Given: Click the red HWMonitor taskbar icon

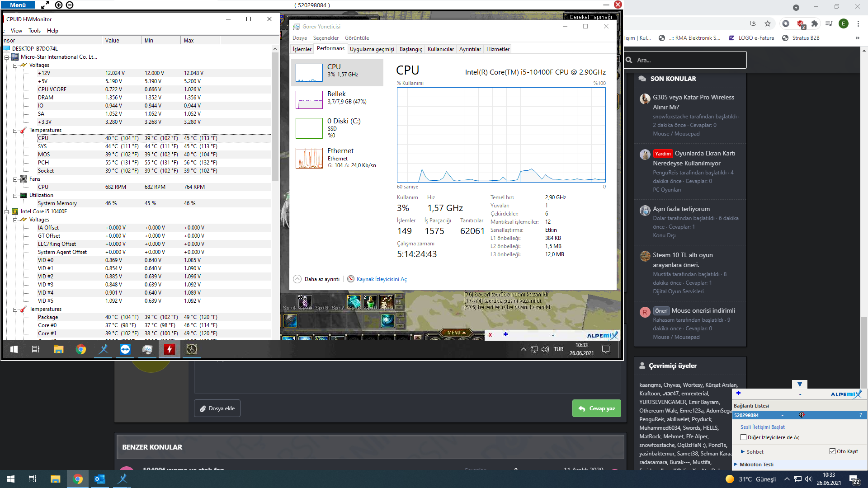Looking at the screenshot, I should tap(170, 349).
